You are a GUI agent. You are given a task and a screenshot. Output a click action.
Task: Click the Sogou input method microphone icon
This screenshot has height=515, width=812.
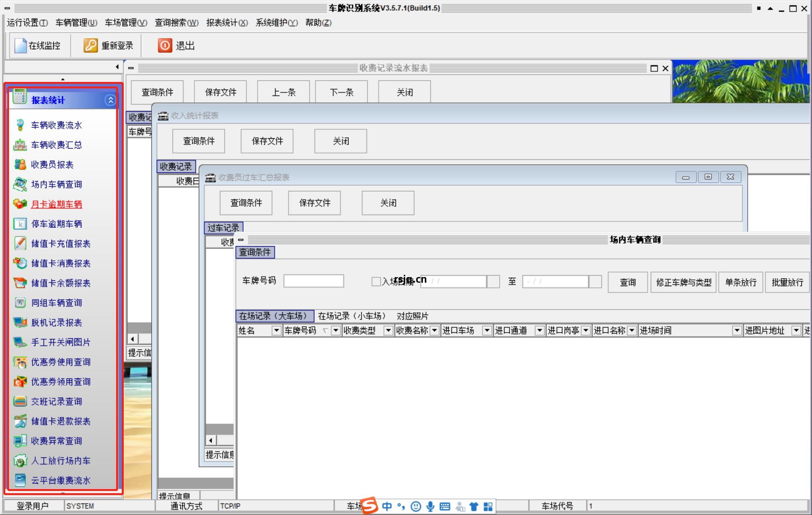(430, 506)
